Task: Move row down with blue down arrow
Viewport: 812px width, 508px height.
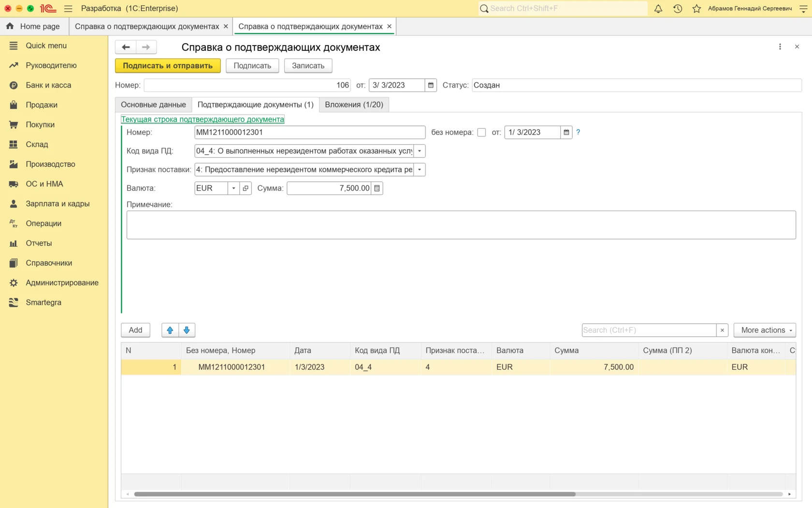Action: pyautogui.click(x=187, y=330)
